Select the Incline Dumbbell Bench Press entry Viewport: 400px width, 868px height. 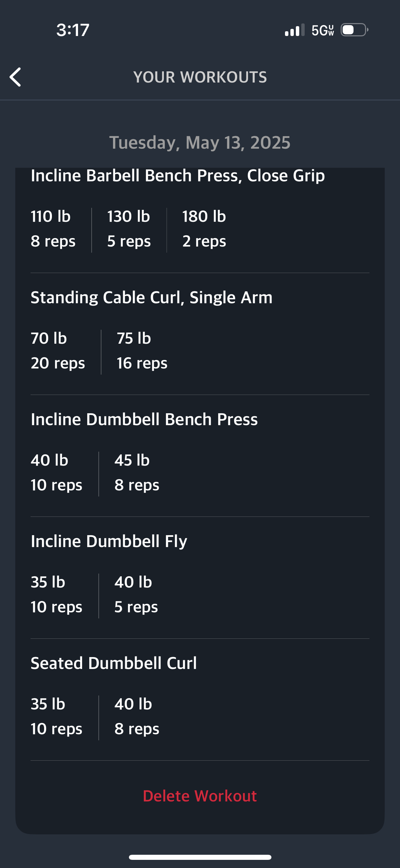(x=144, y=419)
